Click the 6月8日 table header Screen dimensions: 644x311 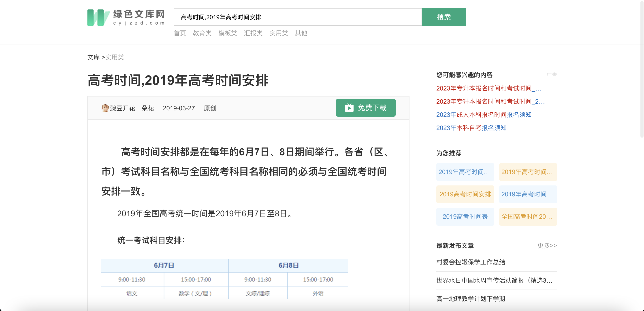[288, 265]
